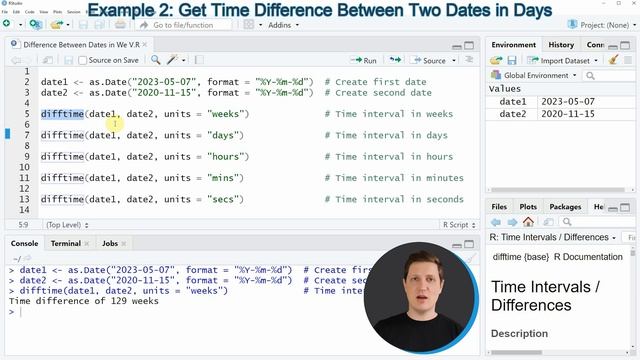Image resolution: width=640 pixels, height=360 pixels.
Task: Click the Save All icon
Action: pyautogui.click(x=99, y=25)
